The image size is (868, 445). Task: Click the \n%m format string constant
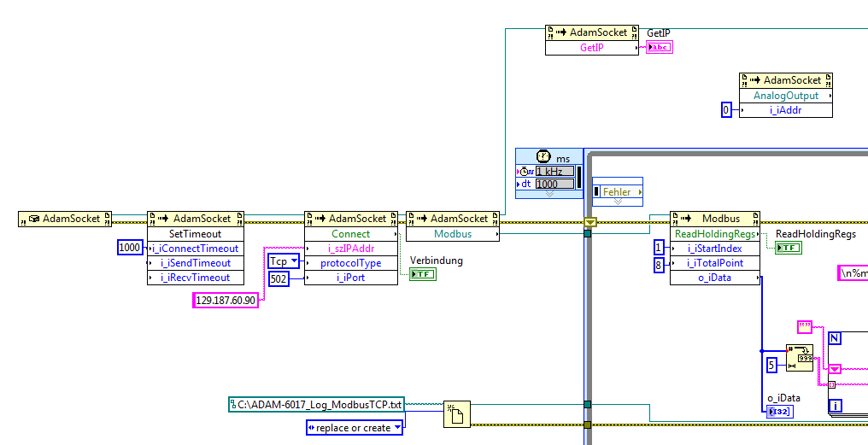[x=853, y=272]
